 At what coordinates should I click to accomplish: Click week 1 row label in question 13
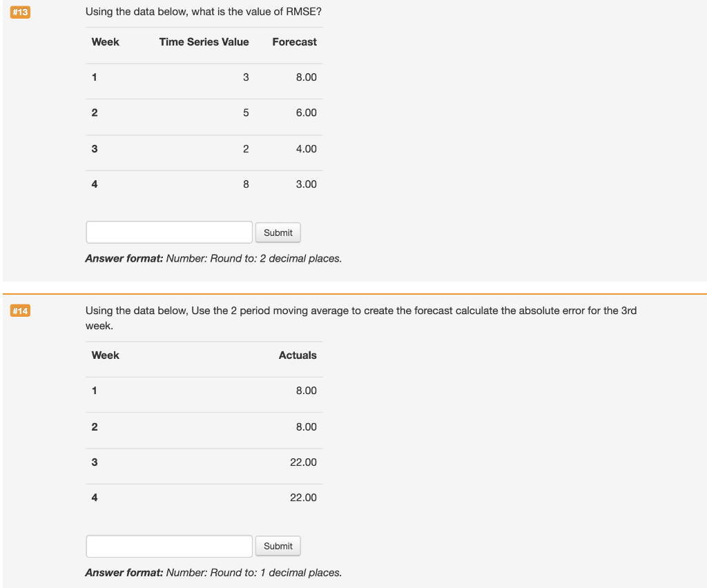click(94, 77)
